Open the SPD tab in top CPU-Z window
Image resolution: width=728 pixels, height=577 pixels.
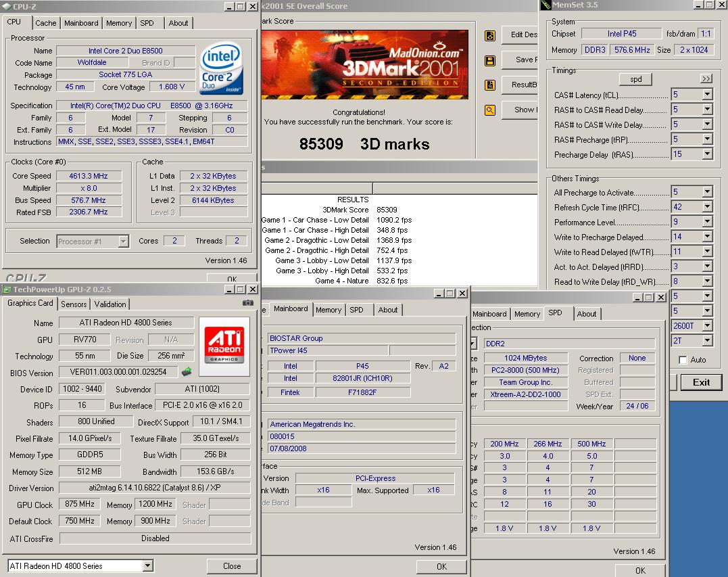pyautogui.click(x=147, y=23)
